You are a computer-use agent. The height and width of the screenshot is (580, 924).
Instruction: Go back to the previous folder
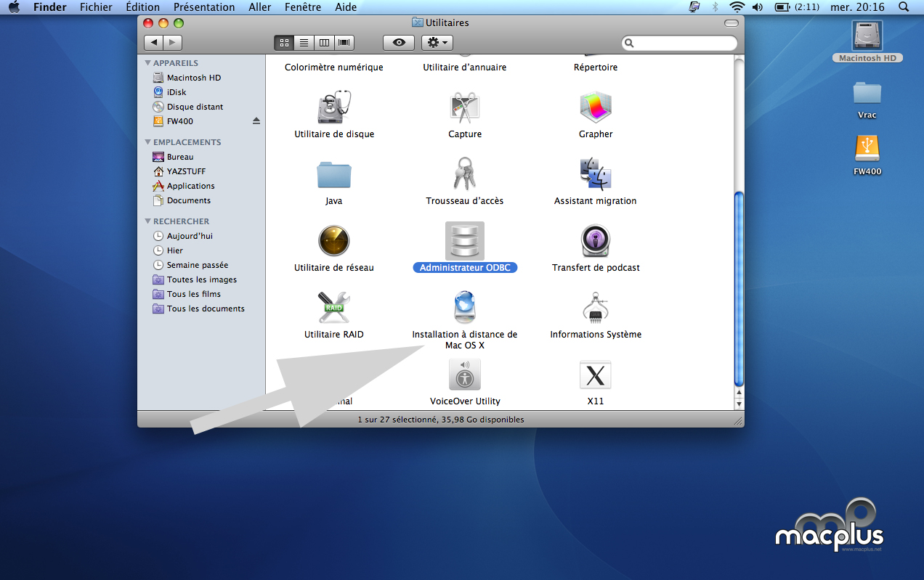[x=153, y=43]
